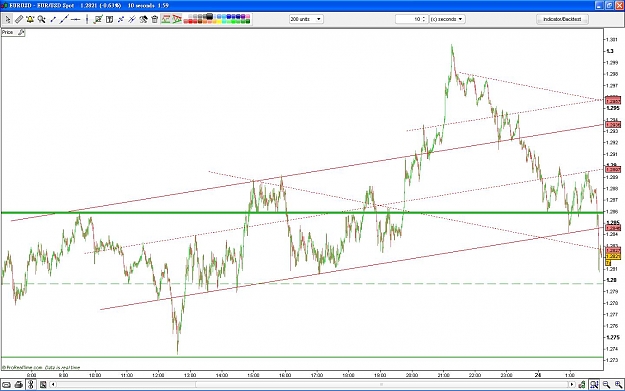Click the vertical arrows icon beside the printer
Image resolution: width=625 pixels, height=391 pixels.
[x=31, y=385]
